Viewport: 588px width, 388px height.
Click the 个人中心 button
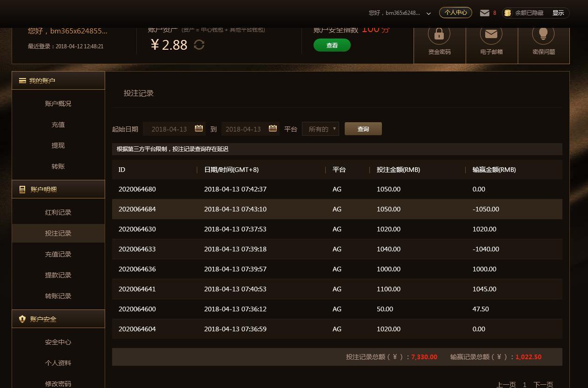pos(455,13)
